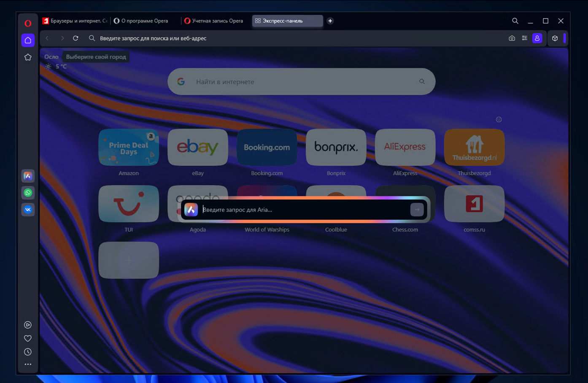Viewport: 588px width, 383px height.
Task: Add a site with the plus tile
Action: pos(129,260)
